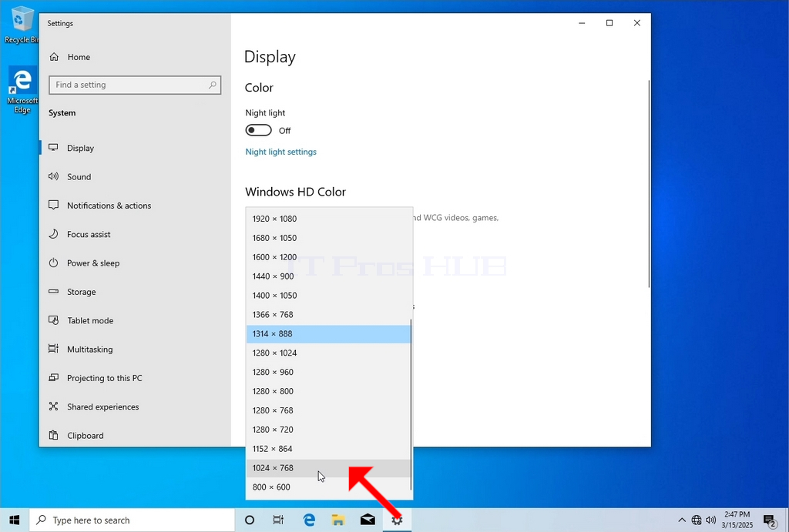Launch Edge from the taskbar
The width and height of the screenshot is (789, 532).
pyautogui.click(x=308, y=520)
